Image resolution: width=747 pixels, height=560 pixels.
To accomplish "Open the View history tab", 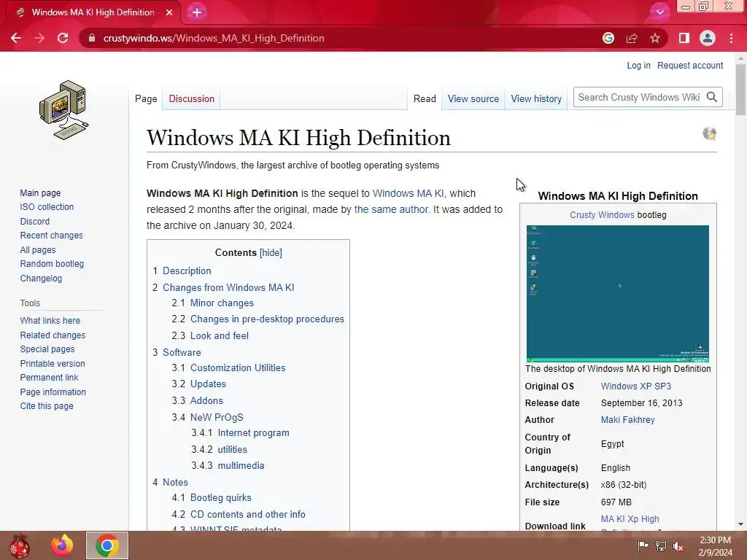I will tap(536, 98).
